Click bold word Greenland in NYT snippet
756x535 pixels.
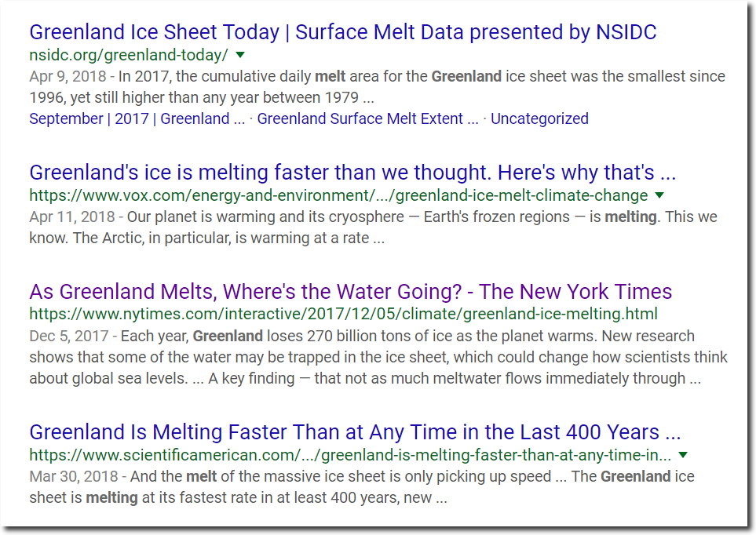click(x=228, y=336)
